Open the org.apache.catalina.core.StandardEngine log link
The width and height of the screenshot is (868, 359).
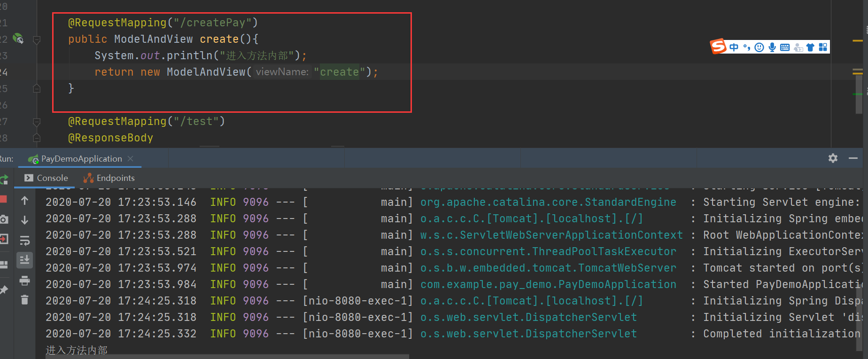(x=548, y=202)
